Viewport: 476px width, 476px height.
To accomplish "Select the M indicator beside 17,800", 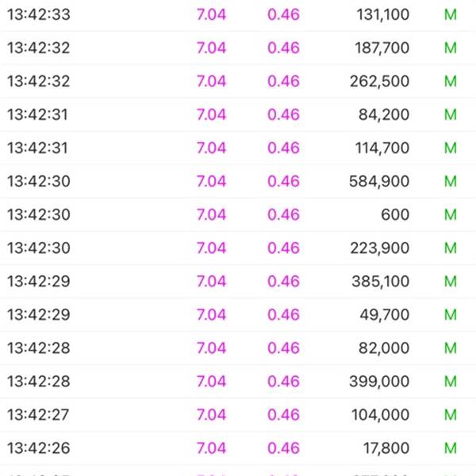I will click(451, 448).
